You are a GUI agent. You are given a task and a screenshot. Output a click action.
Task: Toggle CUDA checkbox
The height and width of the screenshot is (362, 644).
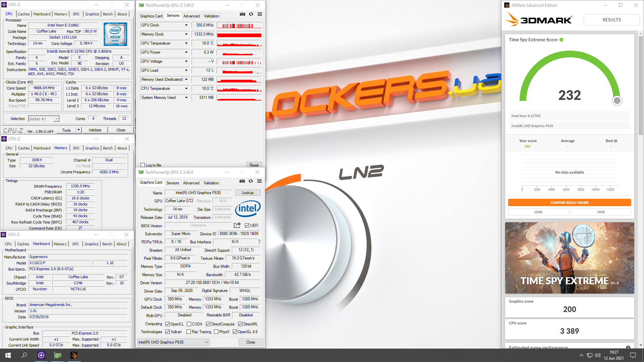tap(189, 324)
